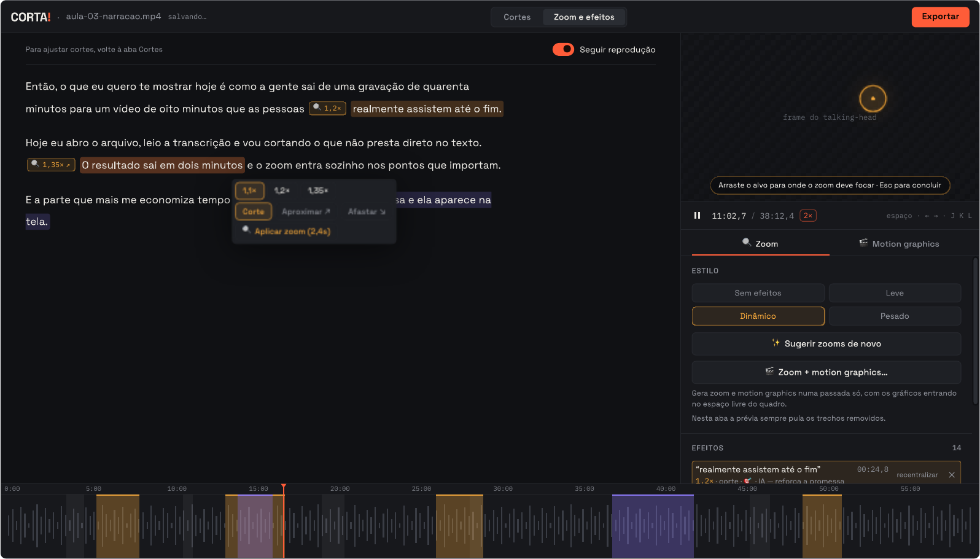Pause playback with the pause icon
The width and height of the screenshot is (980, 559).
coord(697,216)
